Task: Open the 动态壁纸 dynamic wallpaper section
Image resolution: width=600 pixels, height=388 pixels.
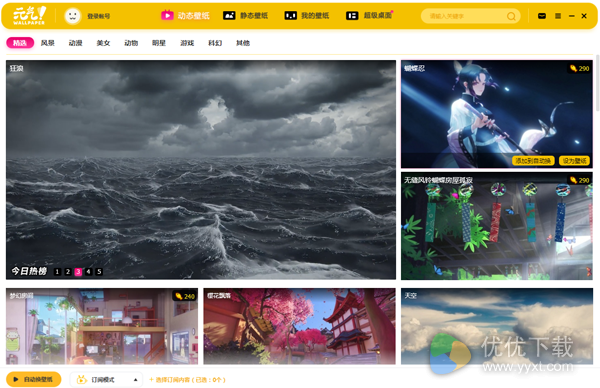Action: [x=185, y=16]
